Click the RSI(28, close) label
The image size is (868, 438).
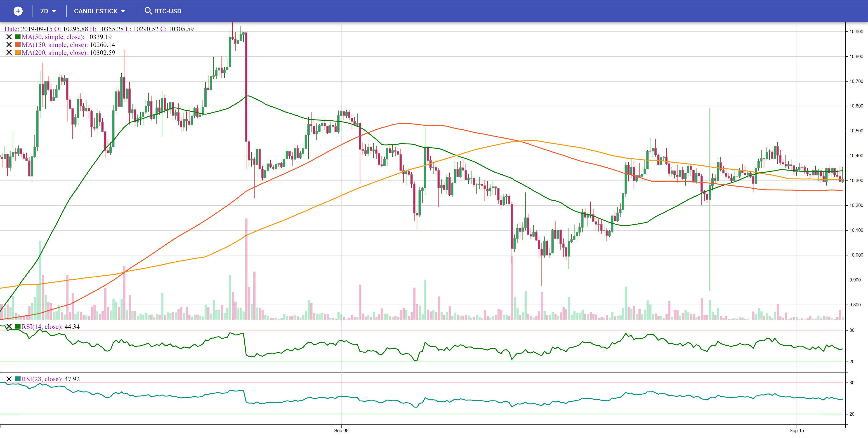42,379
